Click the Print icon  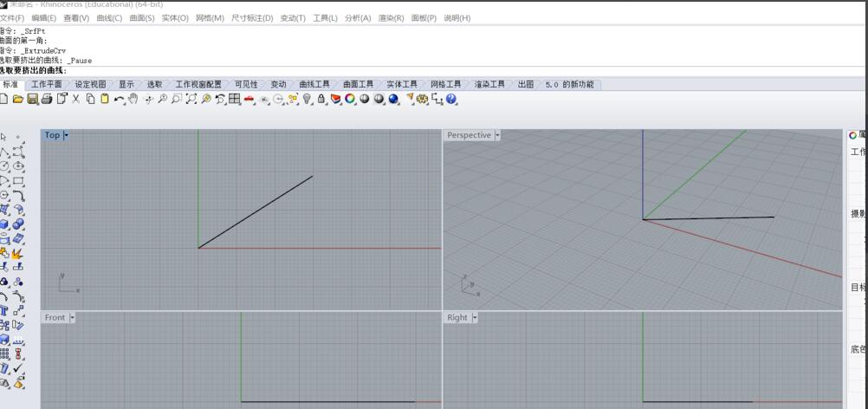click(47, 99)
